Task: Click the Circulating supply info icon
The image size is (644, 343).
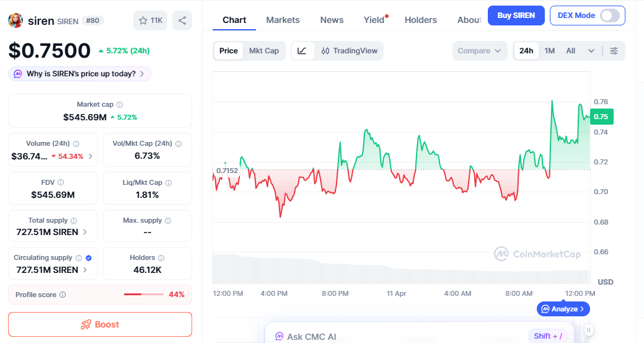Action: click(79, 258)
